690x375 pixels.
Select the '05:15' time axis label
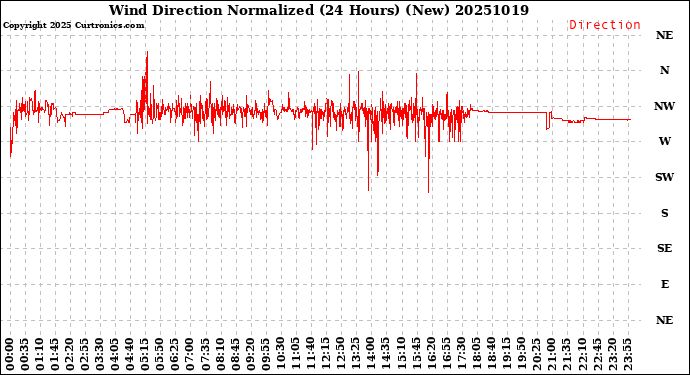[145, 355]
